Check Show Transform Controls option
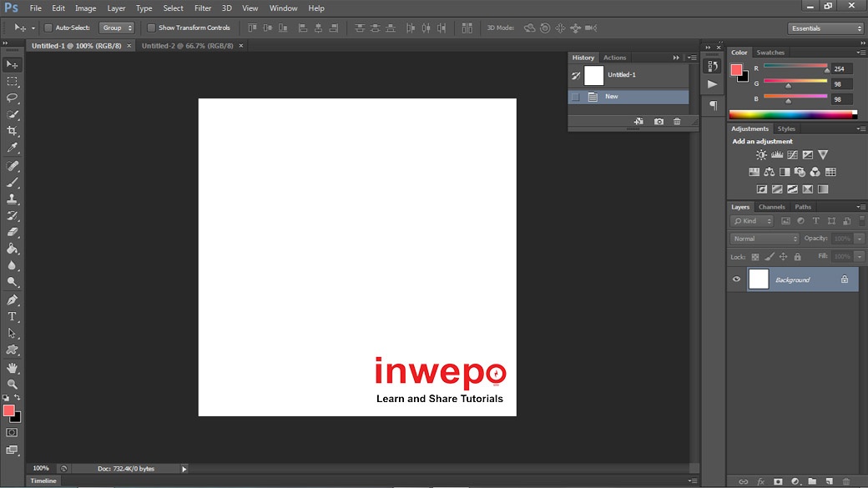 [x=151, y=28]
